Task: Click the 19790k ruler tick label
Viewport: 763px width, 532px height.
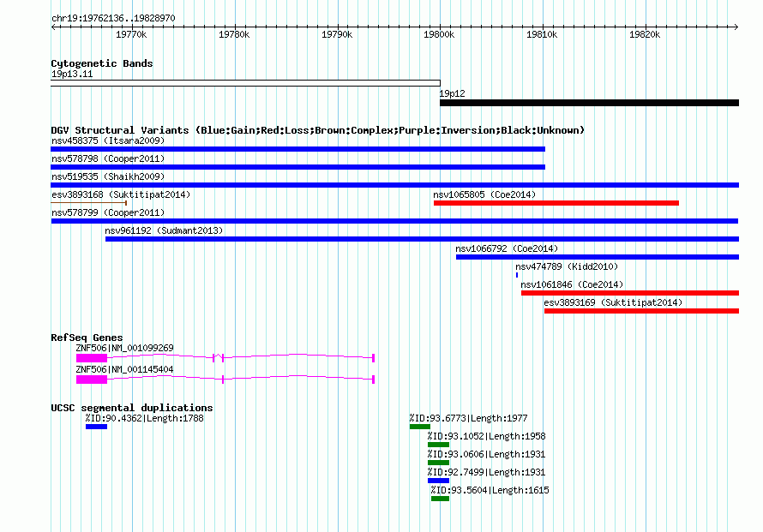Action: point(337,34)
